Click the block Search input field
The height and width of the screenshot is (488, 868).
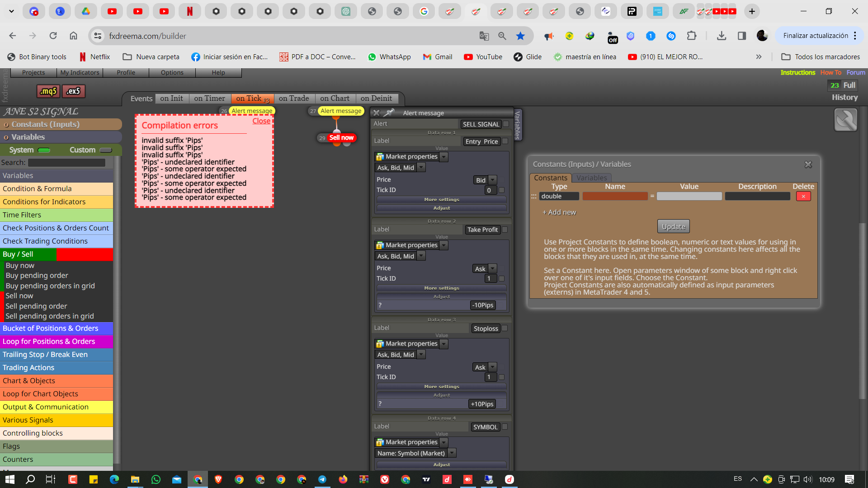(67, 163)
